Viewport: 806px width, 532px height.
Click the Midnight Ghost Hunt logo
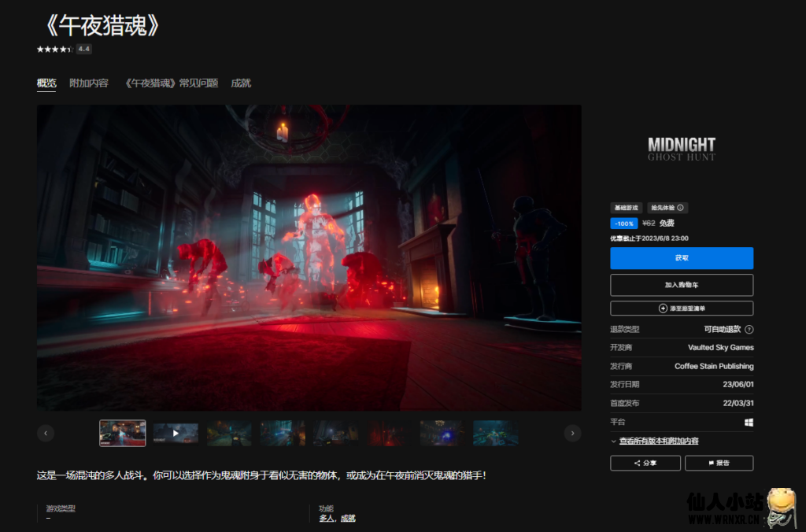click(x=682, y=149)
